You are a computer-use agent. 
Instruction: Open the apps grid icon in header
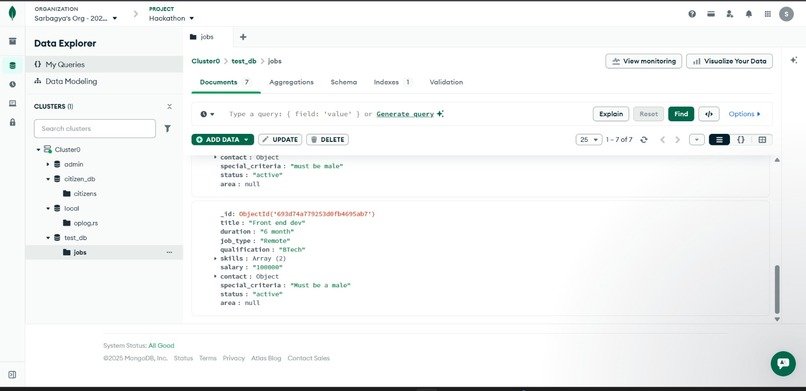pos(767,14)
